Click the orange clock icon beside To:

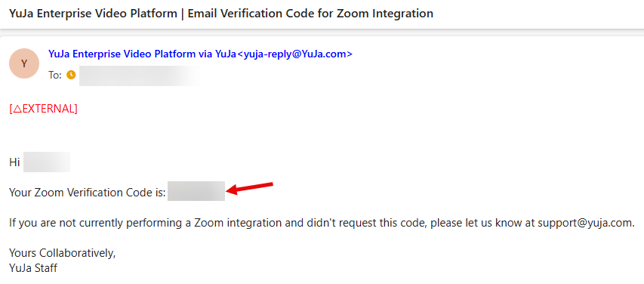pos(71,75)
